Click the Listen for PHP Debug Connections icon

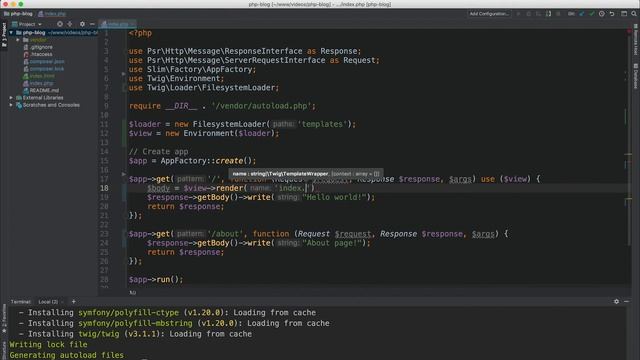[548, 14]
